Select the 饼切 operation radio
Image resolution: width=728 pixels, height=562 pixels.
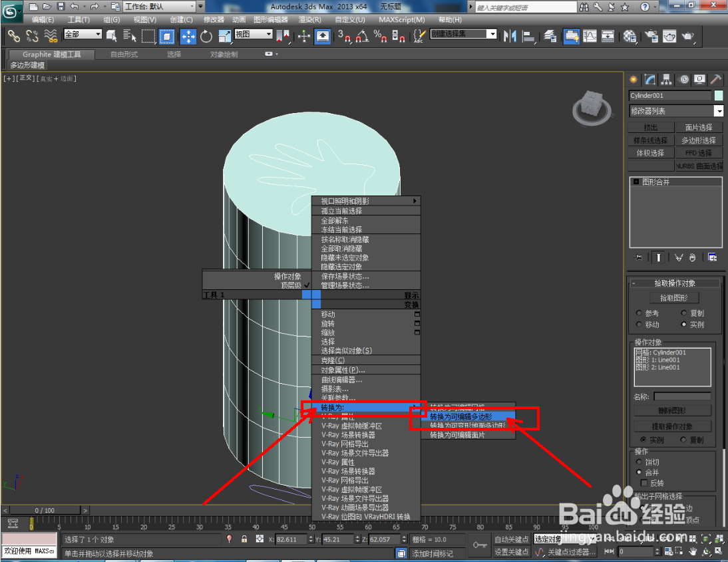click(639, 462)
